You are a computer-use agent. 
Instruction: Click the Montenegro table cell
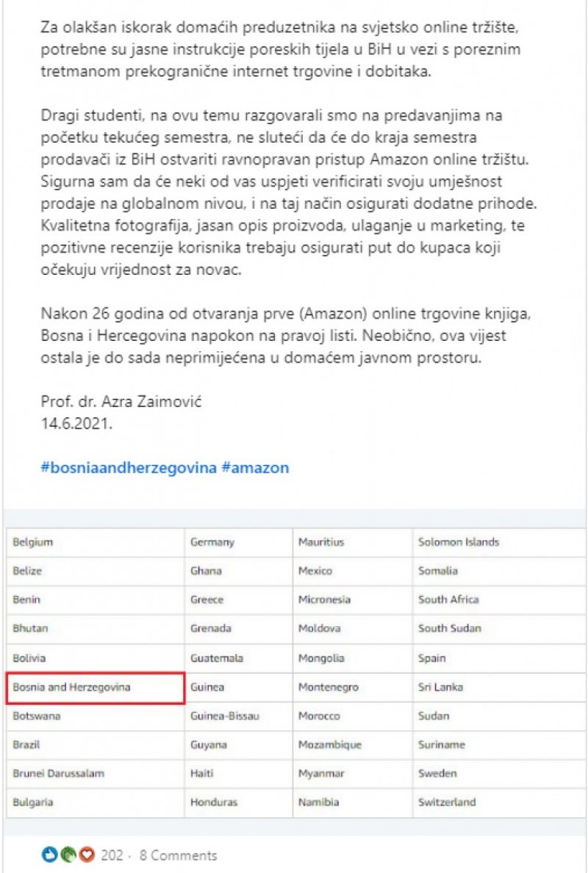pos(353,688)
